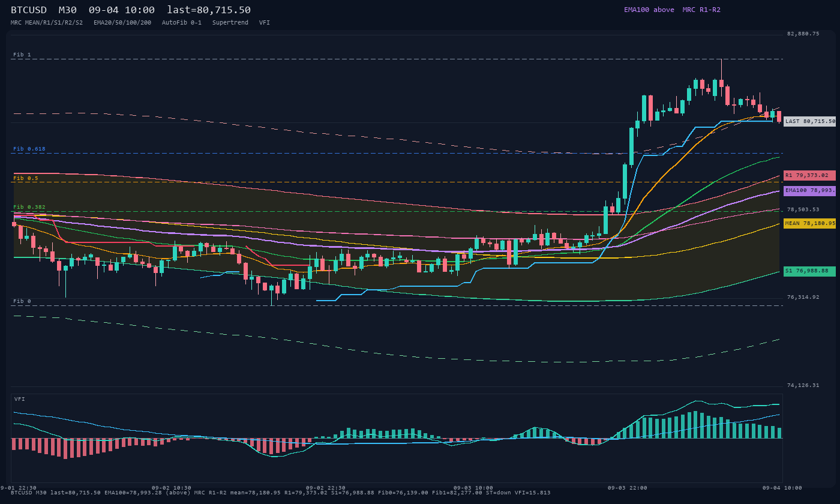Click the Fib 0.618 level label
Viewport: 840px width, 504px height.
pyautogui.click(x=29, y=149)
